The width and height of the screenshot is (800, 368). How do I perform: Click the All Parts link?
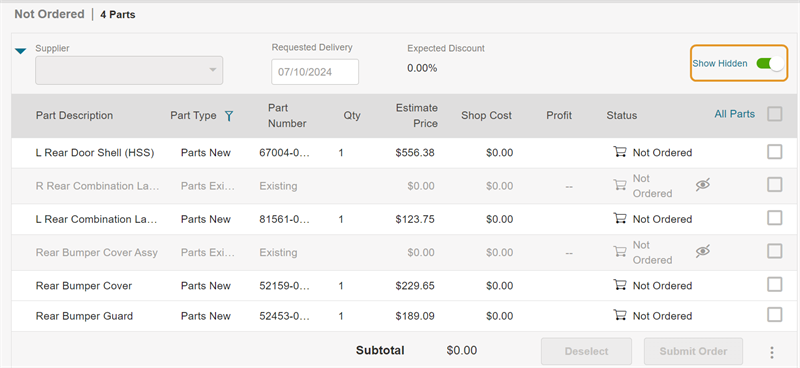pos(734,114)
